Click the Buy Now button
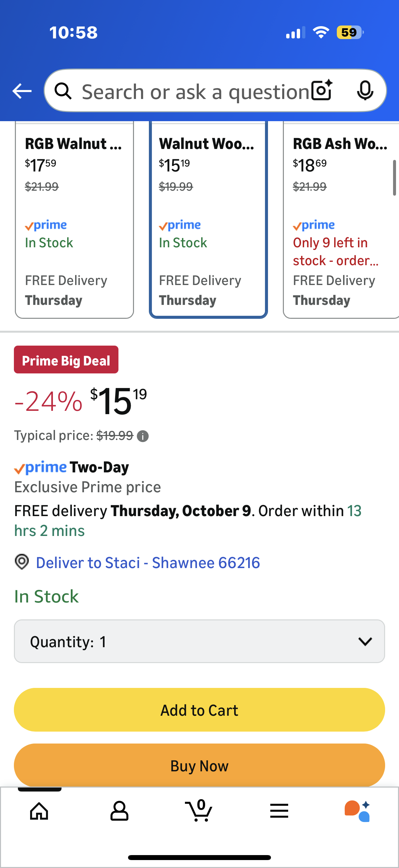 click(x=199, y=766)
